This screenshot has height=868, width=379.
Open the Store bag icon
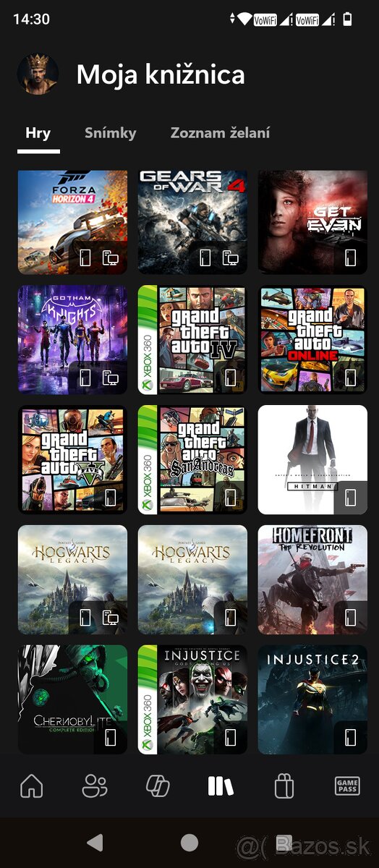[284, 786]
